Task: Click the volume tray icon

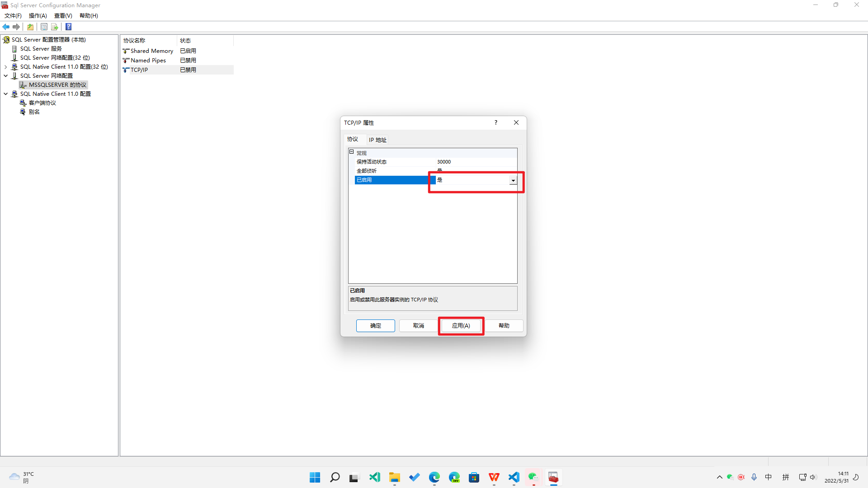Action: (813, 477)
